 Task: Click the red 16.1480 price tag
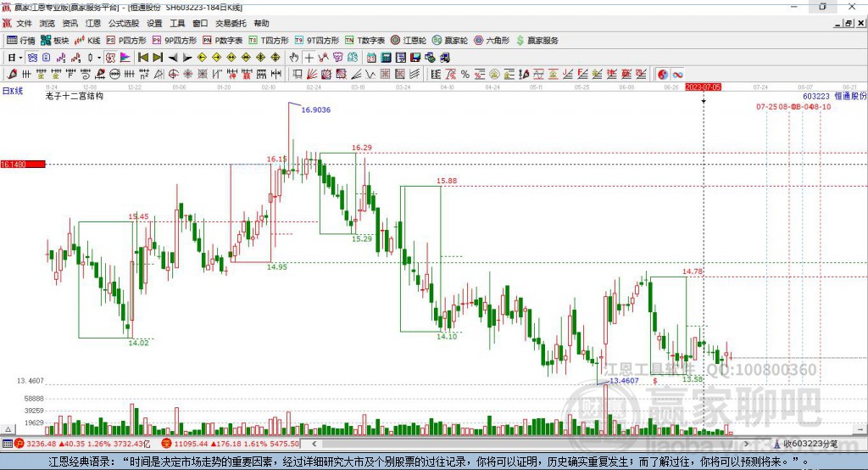(23, 164)
